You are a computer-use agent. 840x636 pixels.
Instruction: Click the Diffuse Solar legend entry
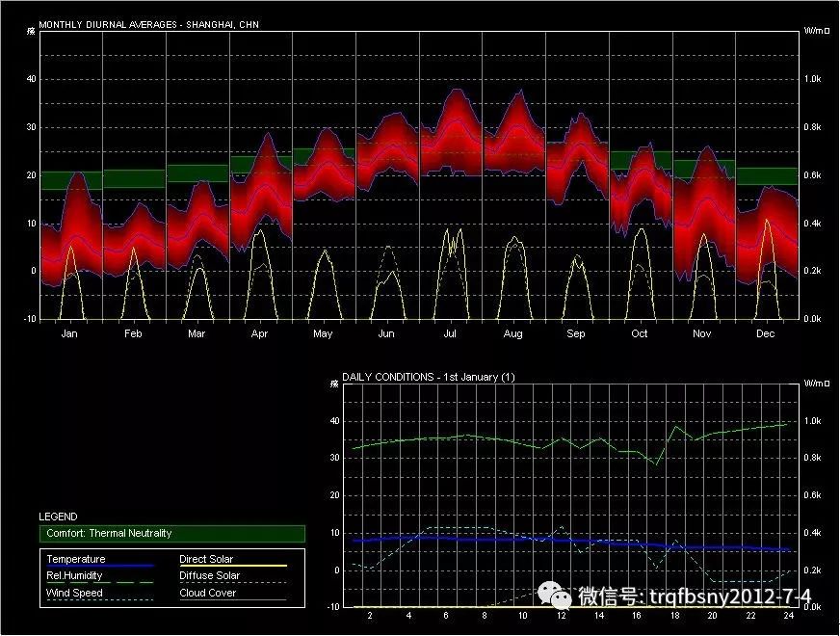click(x=209, y=576)
